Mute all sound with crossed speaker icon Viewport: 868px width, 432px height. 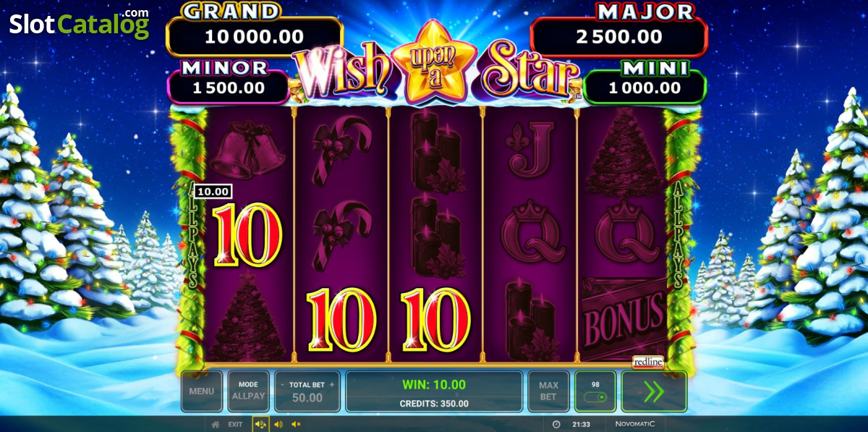tap(296, 424)
